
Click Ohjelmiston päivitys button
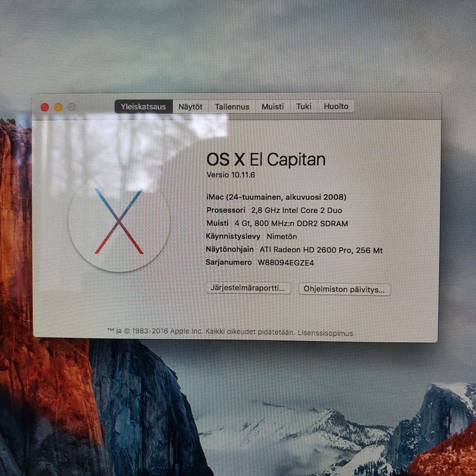[x=344, y=289]
